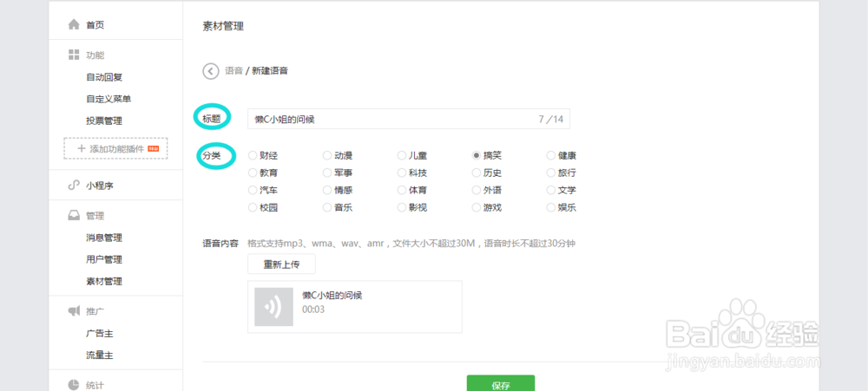Image resolution: width=868 pixels, height=391 pixels.
Task: Click the 00:03 audio duration text
Action: 313,310
